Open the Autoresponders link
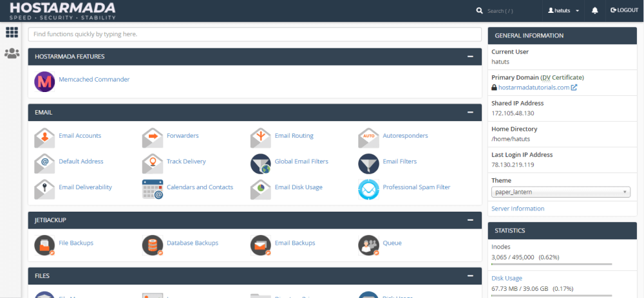Screen dimensions: 644x298 [405, 135]
